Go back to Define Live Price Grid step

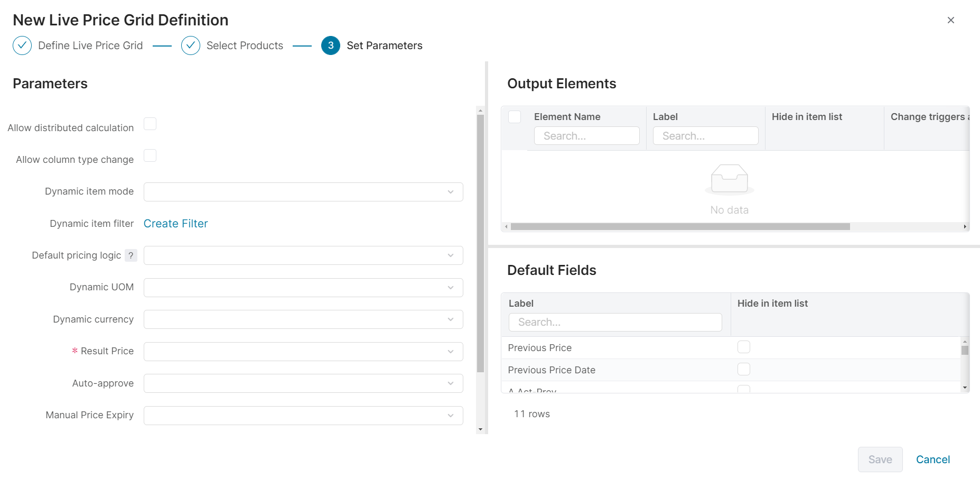coord(90,45)
